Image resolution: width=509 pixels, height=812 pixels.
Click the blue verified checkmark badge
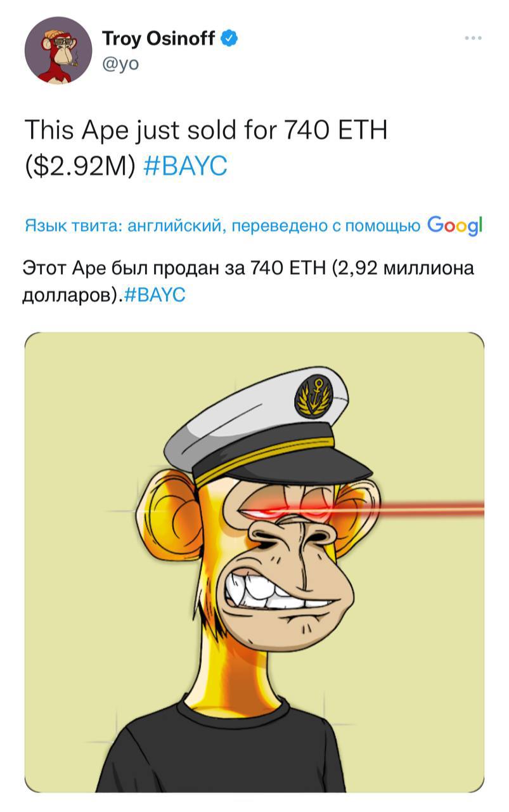click(230, 39)
